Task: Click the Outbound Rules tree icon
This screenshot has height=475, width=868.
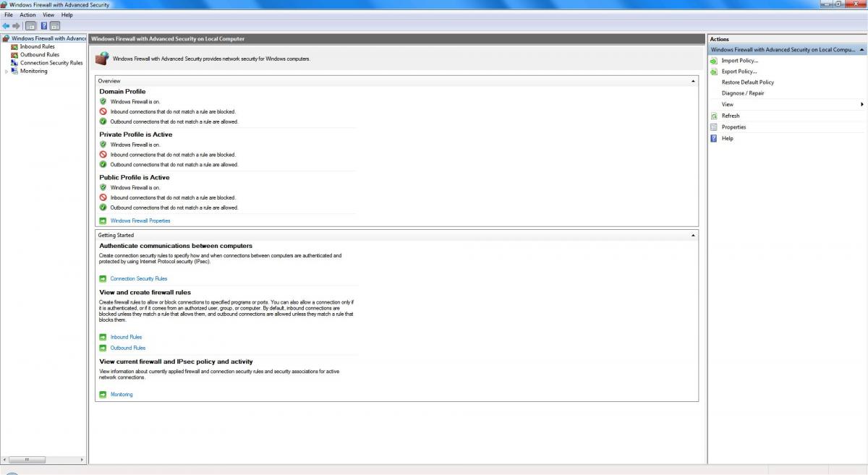Action: point(14,54)
